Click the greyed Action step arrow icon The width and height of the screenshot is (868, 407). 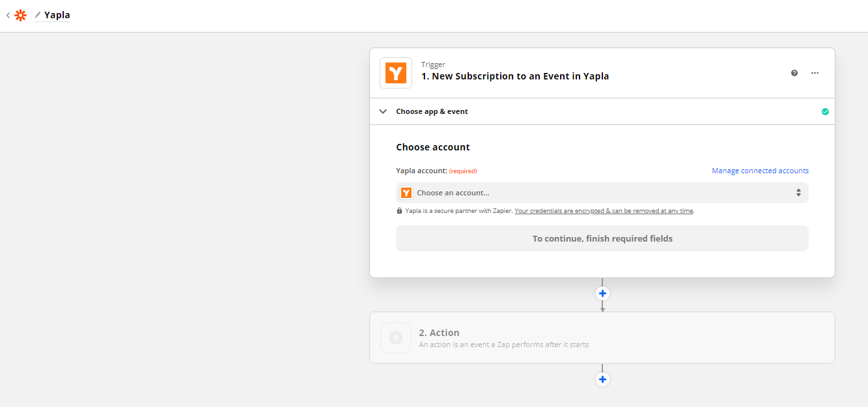coord(396,337)
